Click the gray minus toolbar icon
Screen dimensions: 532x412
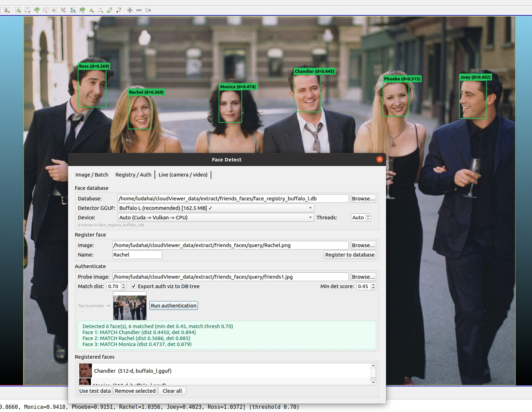pyautogui.click(x=139, y=10)
